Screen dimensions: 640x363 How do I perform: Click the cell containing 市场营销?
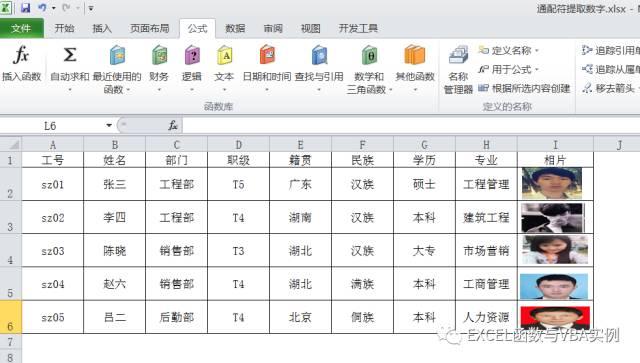(486, 251)
